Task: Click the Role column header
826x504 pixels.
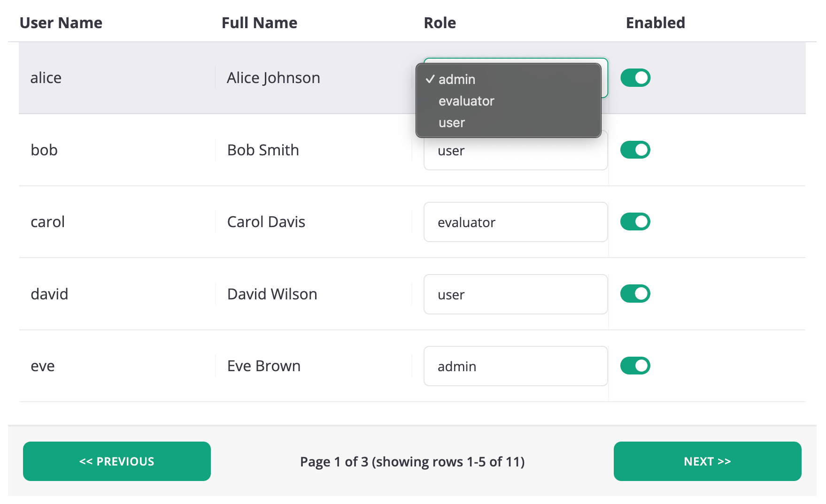Action: [440, 23]
